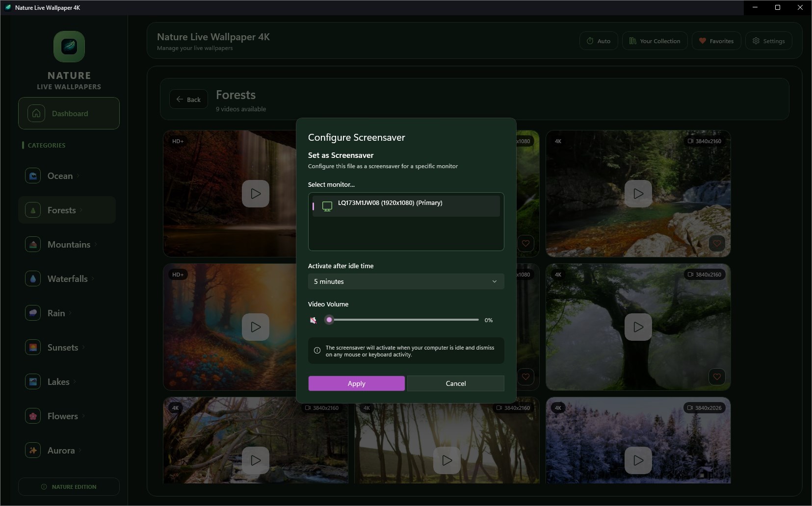Play the HD+ waterfall cave video
Image resolution: width=812 pixels, height=506 pixels.
(256, 194)
